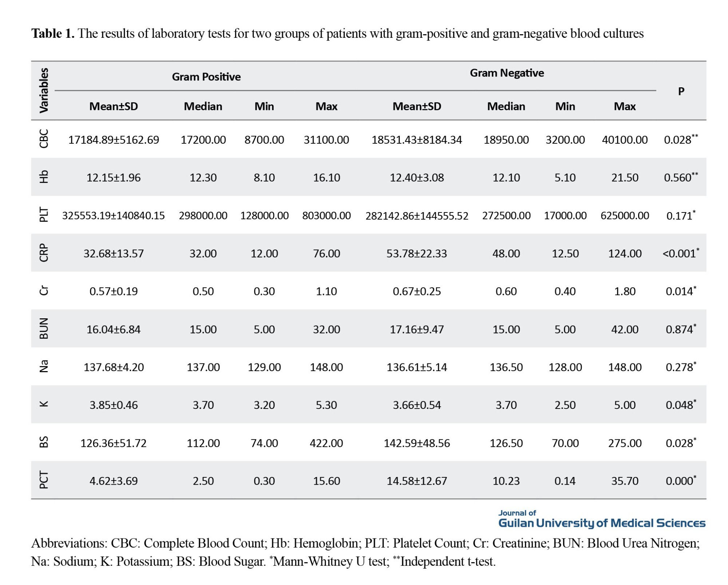Select the CBC max value 40100.00
The image size is (728, 585).
tap(625, 140)
